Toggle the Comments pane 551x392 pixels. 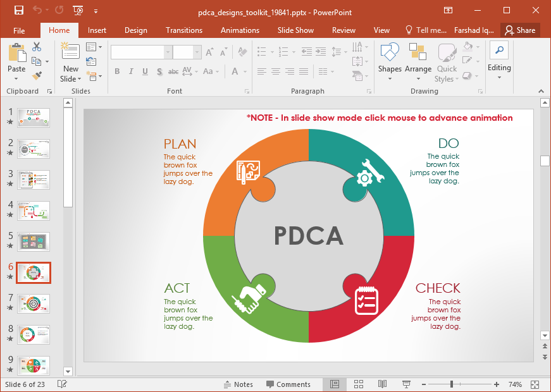(288, 384)
